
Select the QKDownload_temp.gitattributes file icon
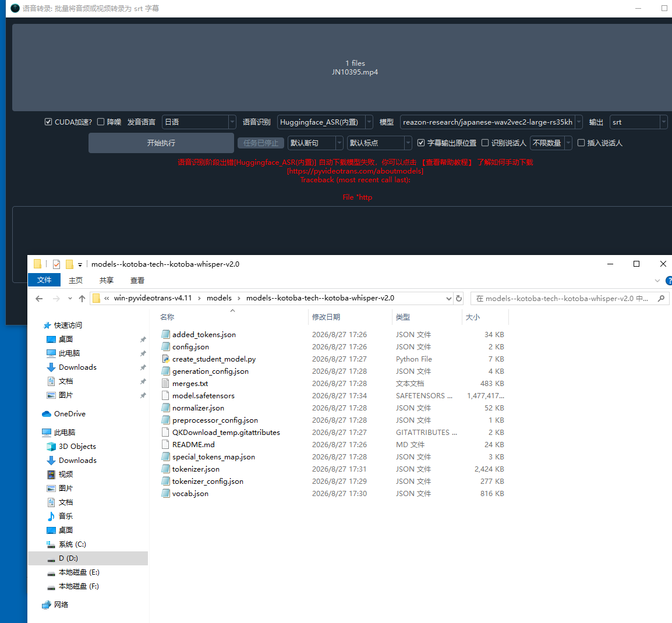165,433
